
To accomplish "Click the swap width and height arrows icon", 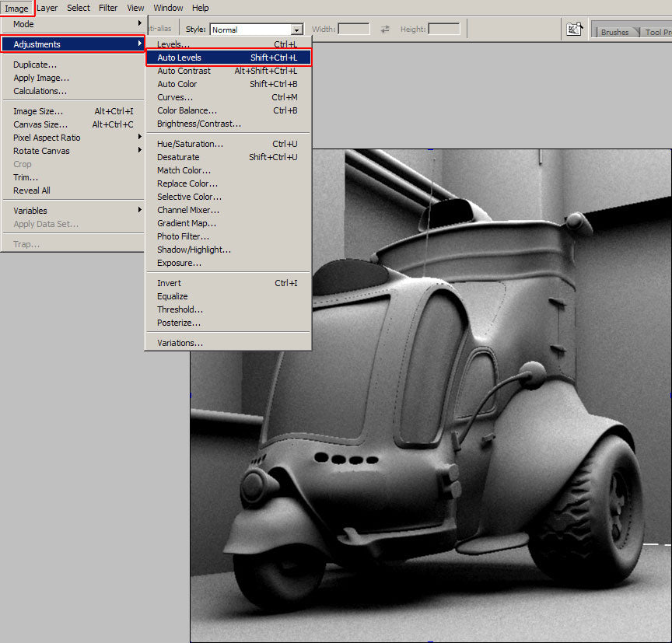I will point(386,28).
